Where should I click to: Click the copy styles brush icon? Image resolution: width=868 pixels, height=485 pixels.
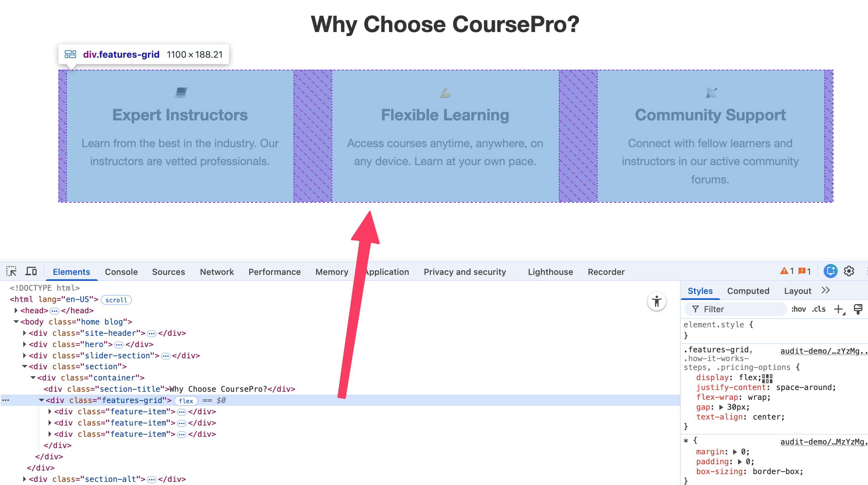coord(858,309)
